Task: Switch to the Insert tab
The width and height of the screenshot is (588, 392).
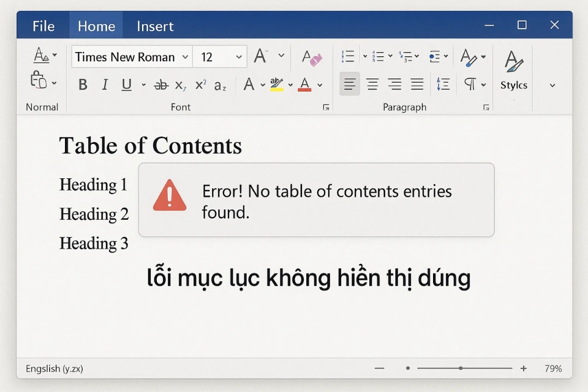Action: pyautogui.click(x=154, y=26)
